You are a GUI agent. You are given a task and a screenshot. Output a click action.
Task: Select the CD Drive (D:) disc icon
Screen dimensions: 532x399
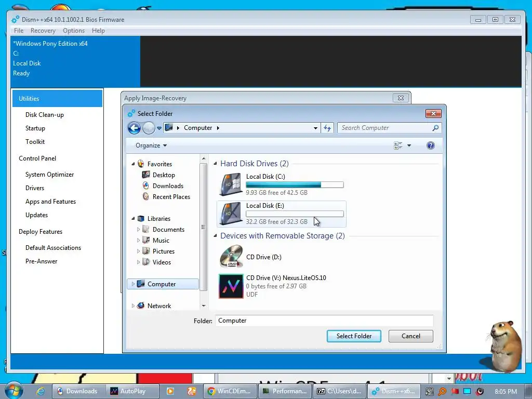click(x=231, y=257)
